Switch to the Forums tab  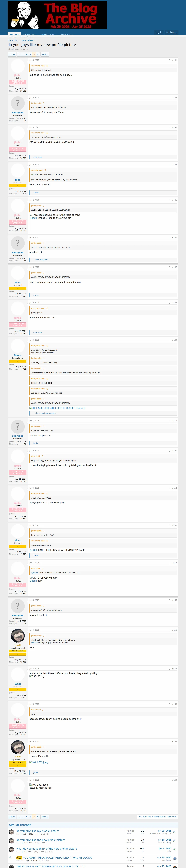[14, 34]
